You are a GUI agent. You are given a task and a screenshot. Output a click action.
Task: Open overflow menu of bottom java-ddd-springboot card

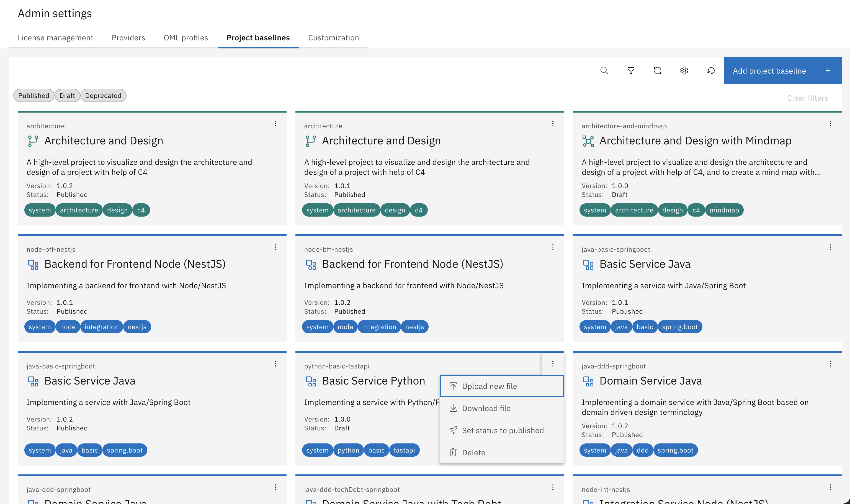pyautogui.click(x=275, y=487)
